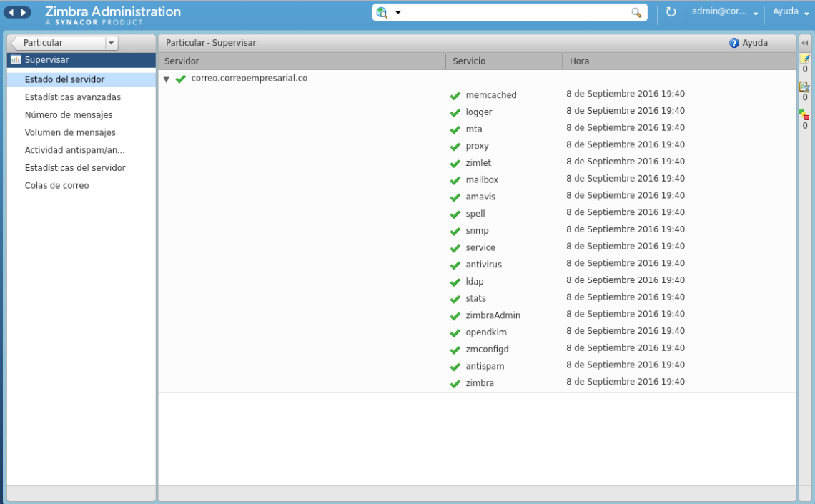815x504 pixels.
Task: Click the green checkmark beside memcached
Action: (x=455, y=95)
